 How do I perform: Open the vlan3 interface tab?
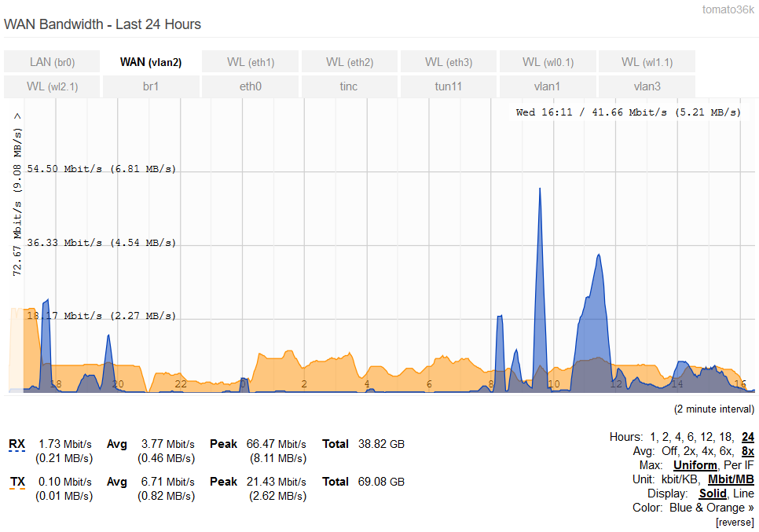647,86
